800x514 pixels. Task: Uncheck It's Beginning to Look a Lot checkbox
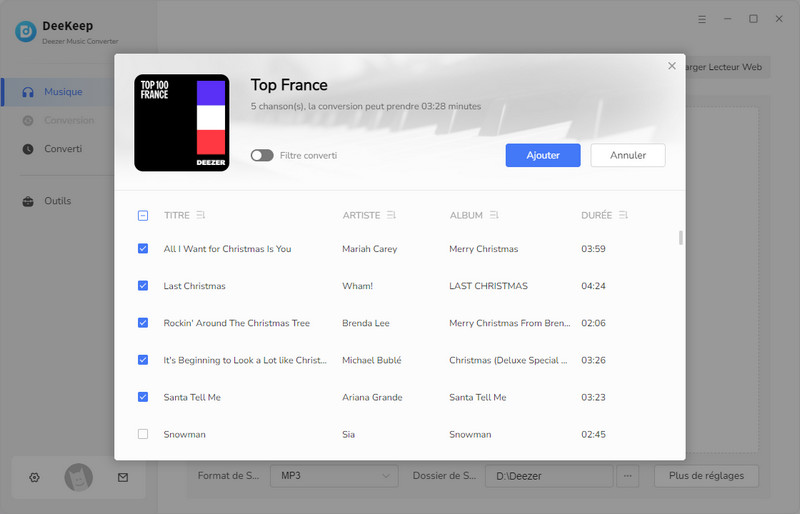143,360
